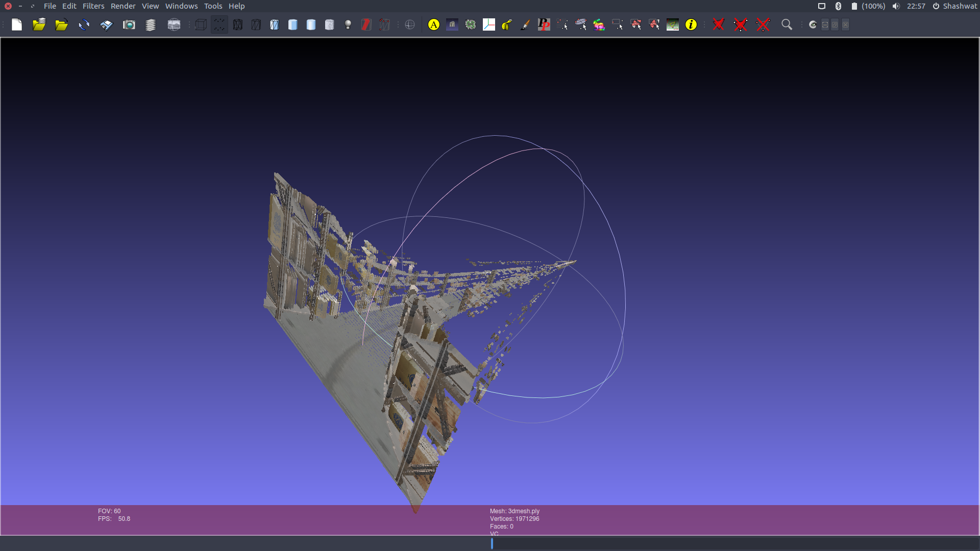The width and height of the screenshot is (980, 551).
Task: Select the Measuring tool tape icon
Action: [x=507, y=24]
